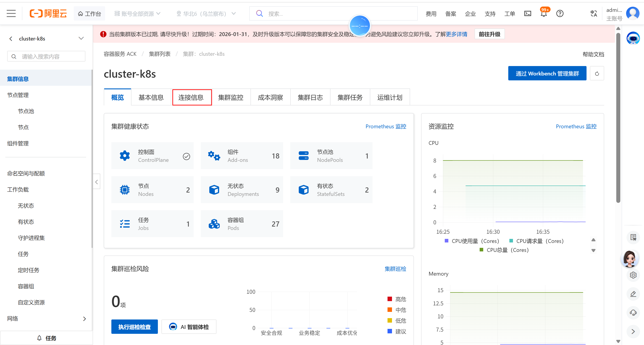Go back using the arrow beside cluster-k8s
This screenshot has width=644, height=345.
[x=11, y=39]
